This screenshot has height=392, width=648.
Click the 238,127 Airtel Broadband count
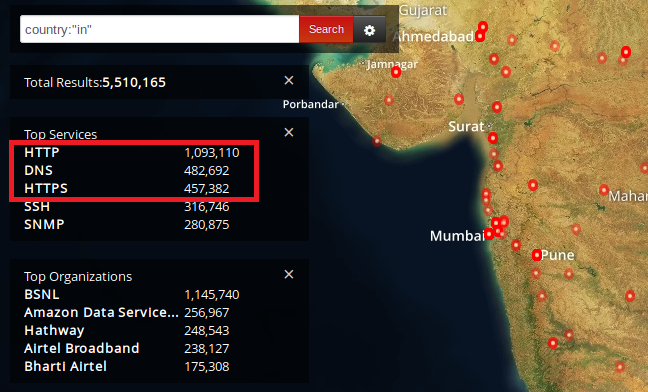pos(207,349)
